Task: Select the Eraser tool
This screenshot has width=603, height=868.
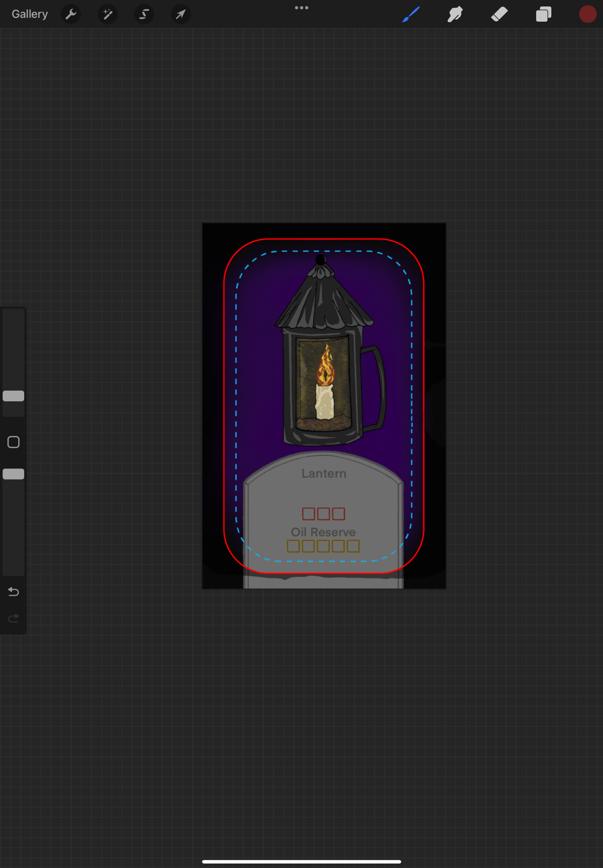Action: tap(499, 14)
